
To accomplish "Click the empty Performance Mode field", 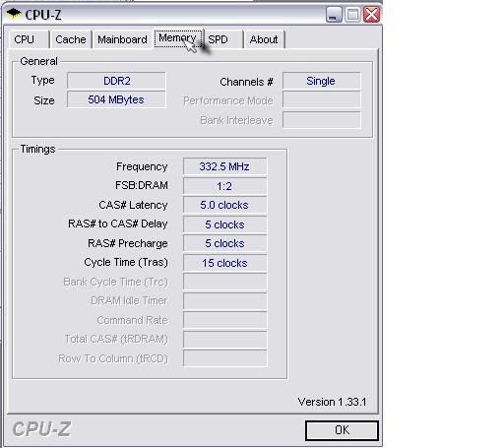I will (x=321, y=100).
